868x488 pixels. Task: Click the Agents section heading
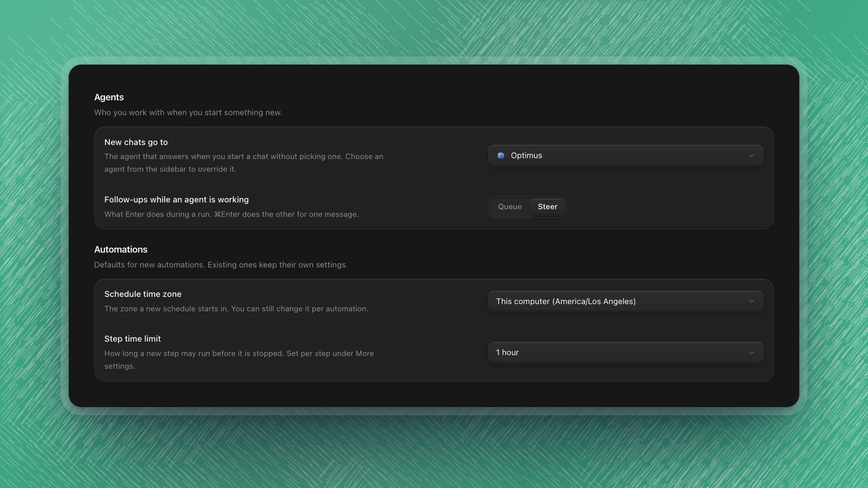point(109,97)
